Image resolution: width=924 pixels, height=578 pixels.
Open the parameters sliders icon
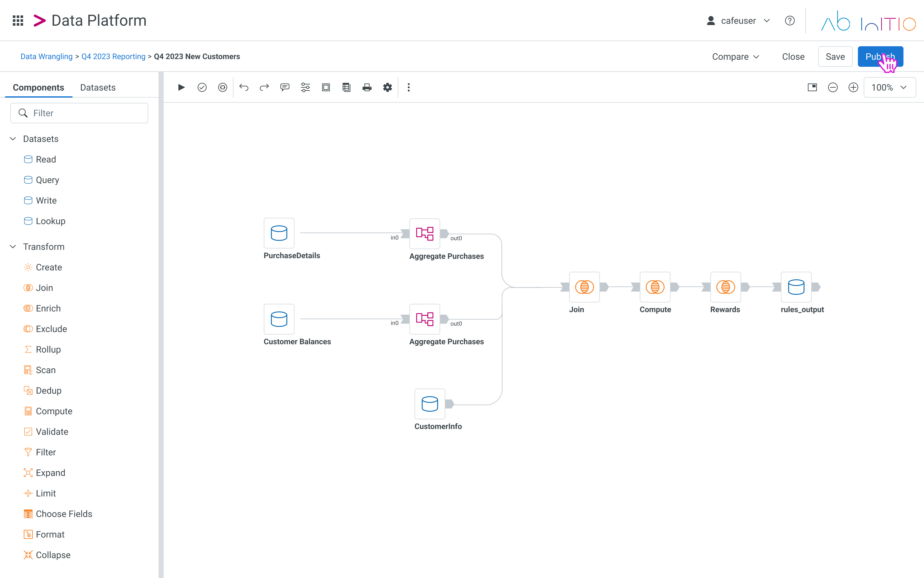(x=305, y=88)
